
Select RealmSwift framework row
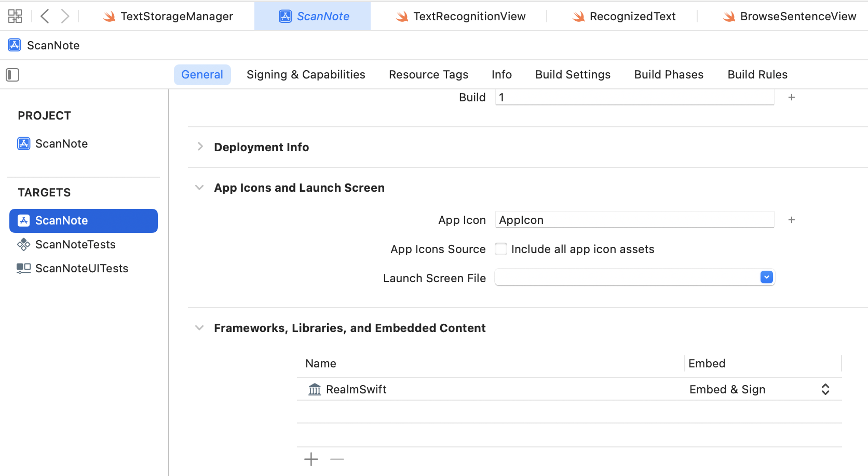[569, 389]
